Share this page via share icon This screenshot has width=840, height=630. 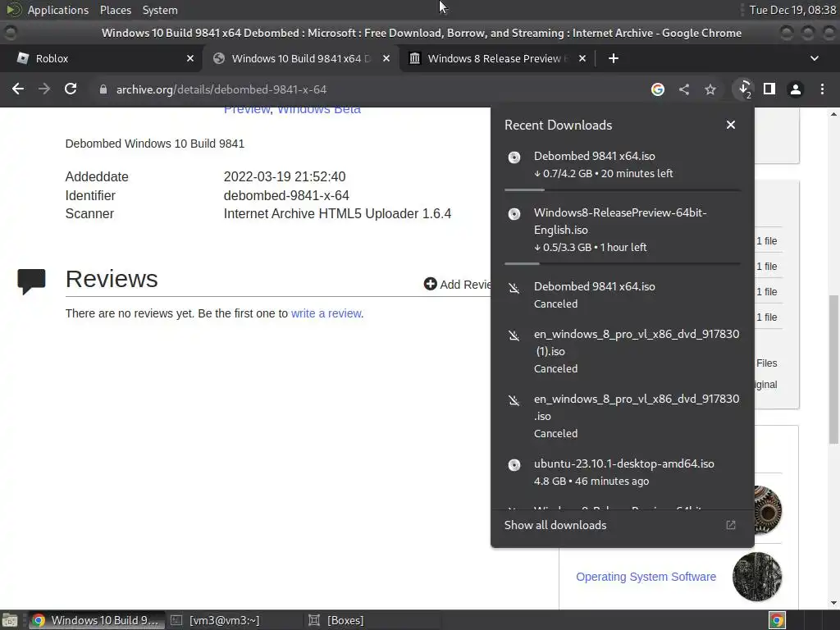click(x=684, y=89)
